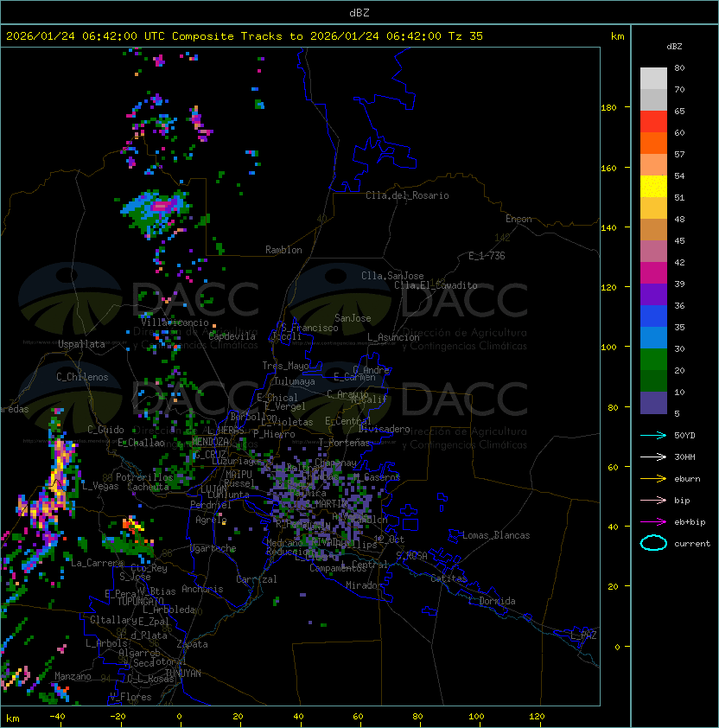Click the 'MENDOZA' city label
The image size is (719, 728).
pyautogui.click(x=210, y=442)
